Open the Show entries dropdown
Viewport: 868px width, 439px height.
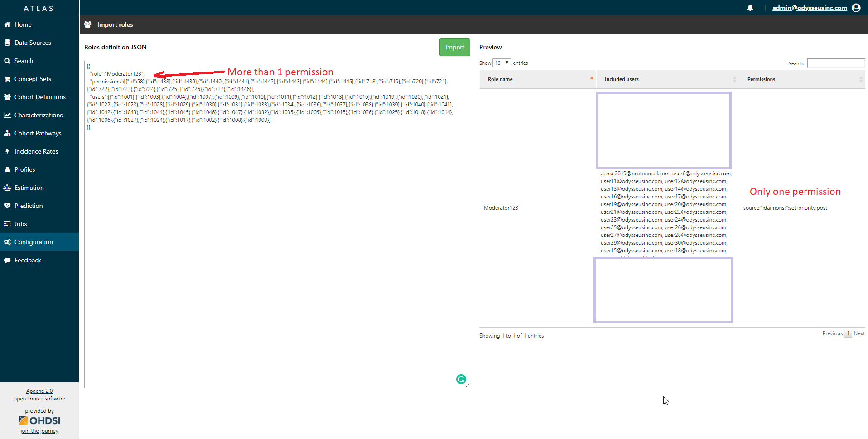coord(501,63)
